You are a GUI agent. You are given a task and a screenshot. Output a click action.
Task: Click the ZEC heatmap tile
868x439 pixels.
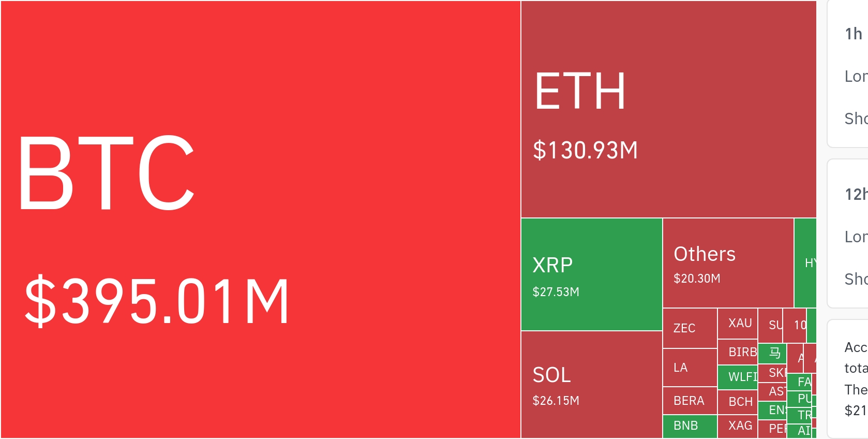point(690,328)
